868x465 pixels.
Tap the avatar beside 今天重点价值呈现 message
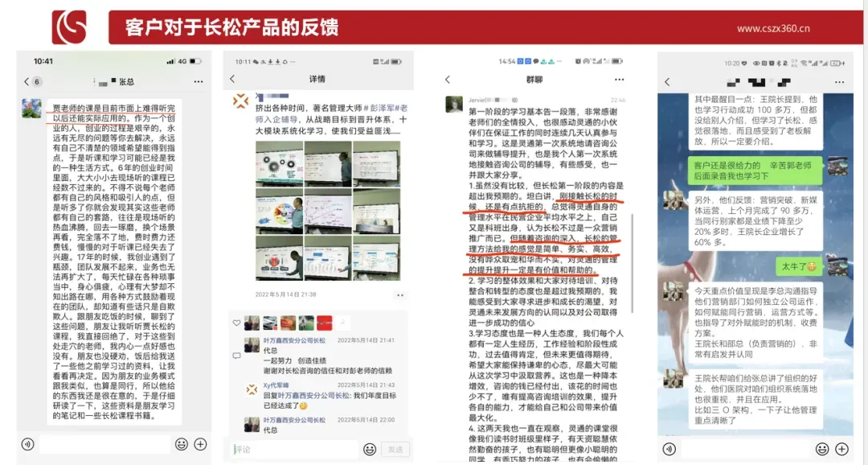pyautogui.click(x=674, y=291)
